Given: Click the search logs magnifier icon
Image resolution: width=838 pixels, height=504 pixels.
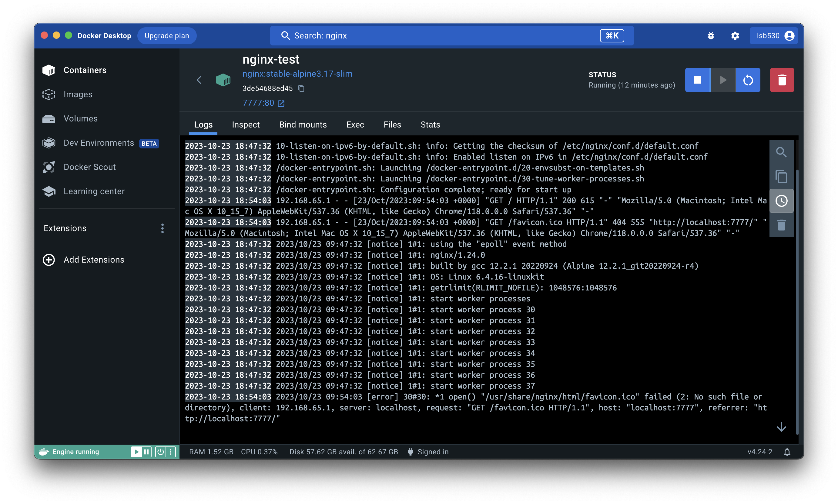Looking at the screenshot, I should click(781, 152).
